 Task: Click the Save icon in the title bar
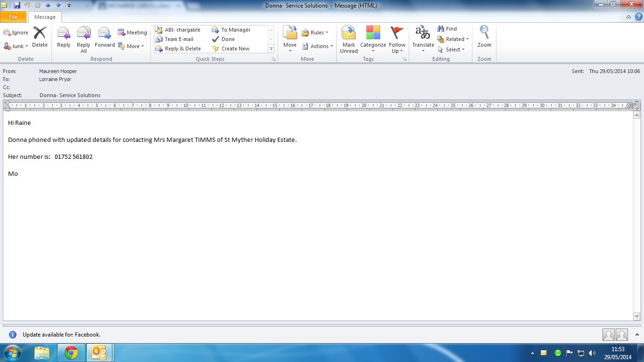(17, 5)
